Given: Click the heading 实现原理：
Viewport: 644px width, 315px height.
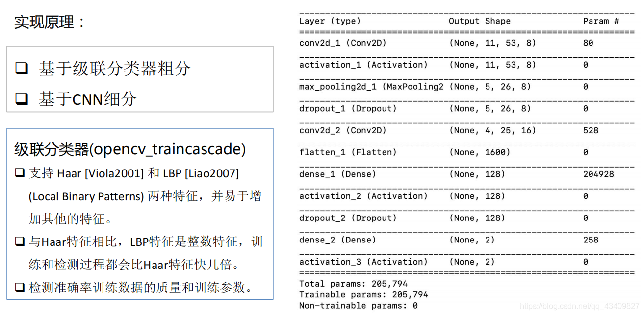Looking at the screenshot, I should (50, 22).
